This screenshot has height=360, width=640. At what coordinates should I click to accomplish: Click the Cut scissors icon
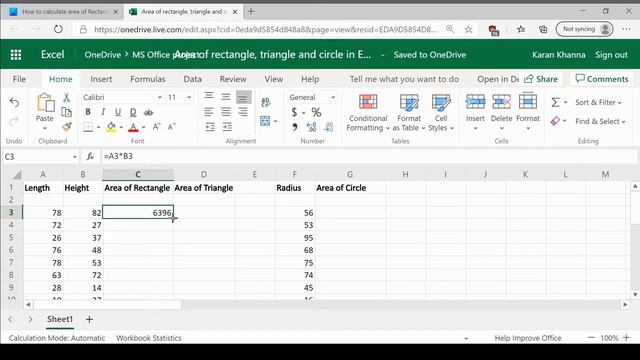pyautogui.click(x=67, y=97)
